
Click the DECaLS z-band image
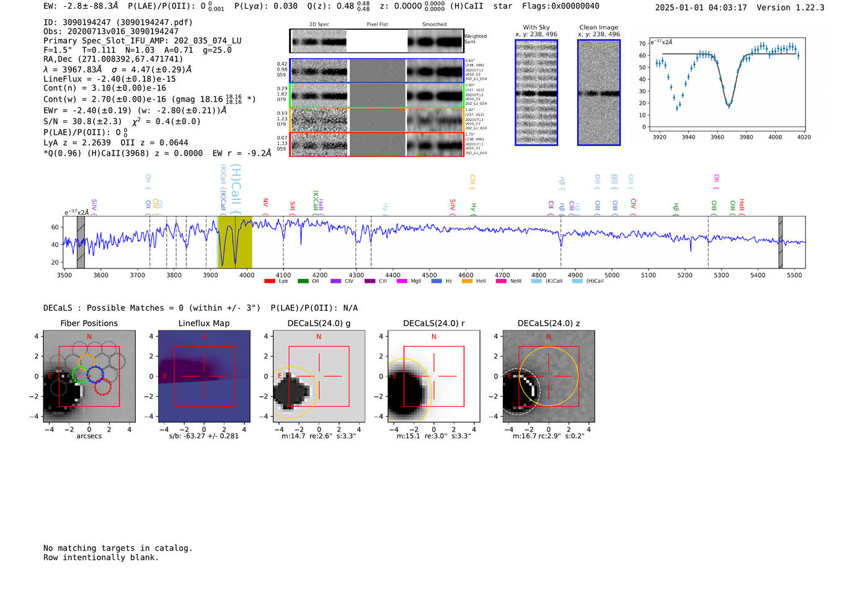548,376
